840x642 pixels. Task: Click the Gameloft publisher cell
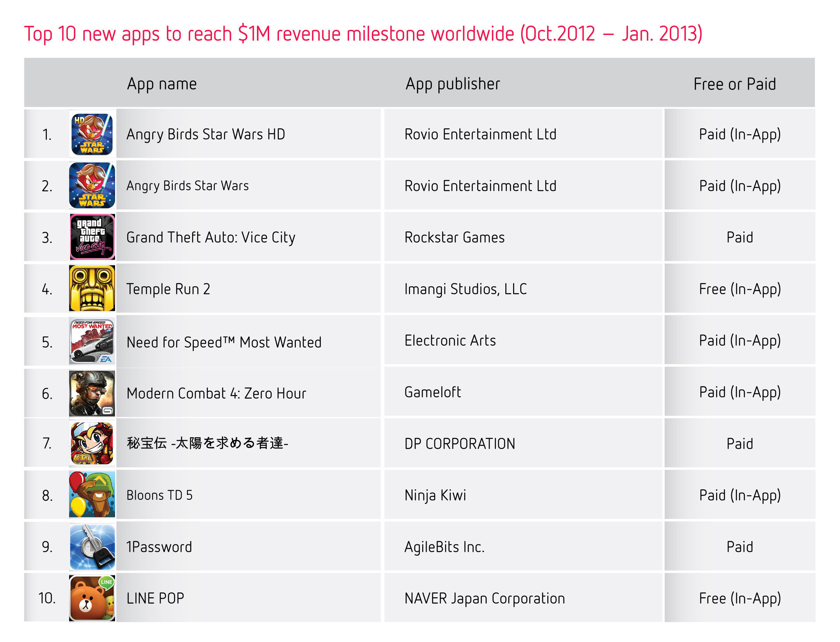[x=432, y=392]
